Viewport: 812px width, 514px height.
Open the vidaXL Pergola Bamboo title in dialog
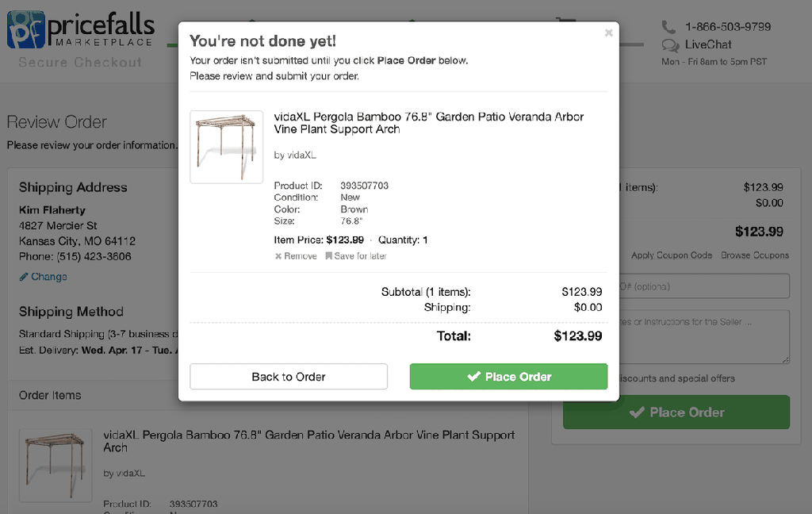point(429,123)
